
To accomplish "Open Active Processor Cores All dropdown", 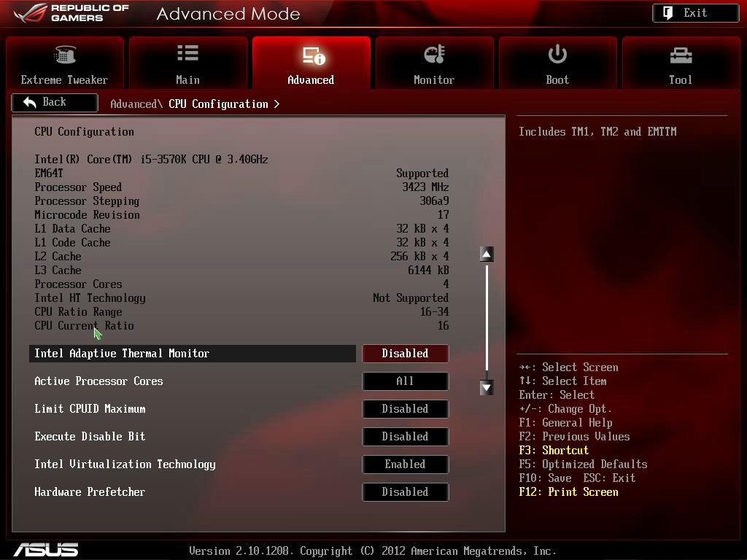I will pos(406,381).
